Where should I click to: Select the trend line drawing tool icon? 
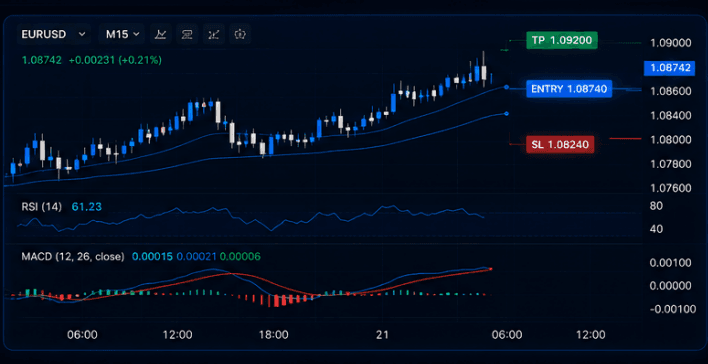pyautogui.click(x=214, y=34)
